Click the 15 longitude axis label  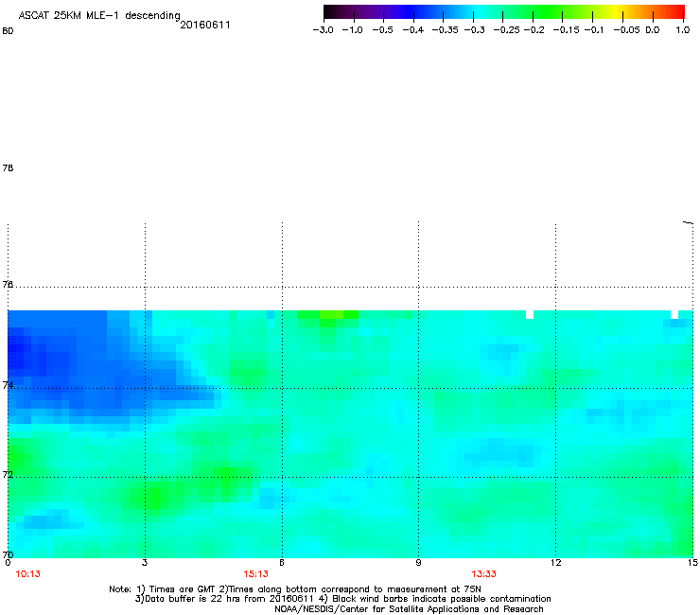pos(692,563)
